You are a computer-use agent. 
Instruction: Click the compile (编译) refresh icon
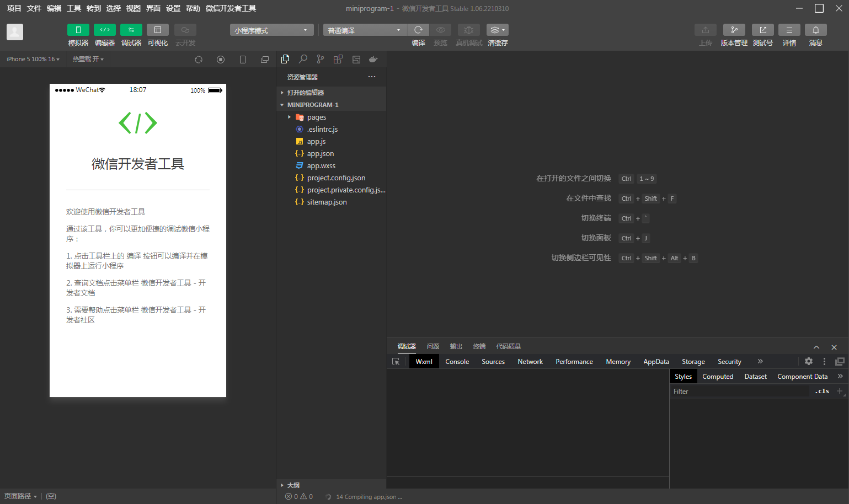click(418, 30)
